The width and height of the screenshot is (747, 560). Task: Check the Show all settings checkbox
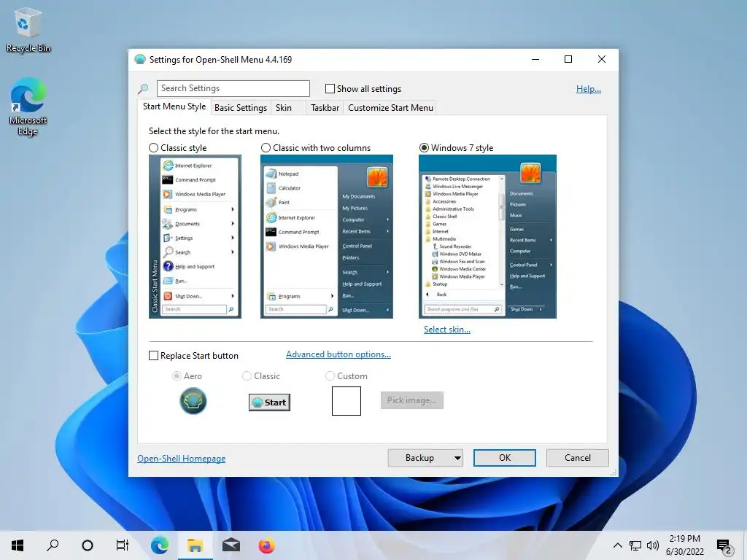(x=330, y=88)
